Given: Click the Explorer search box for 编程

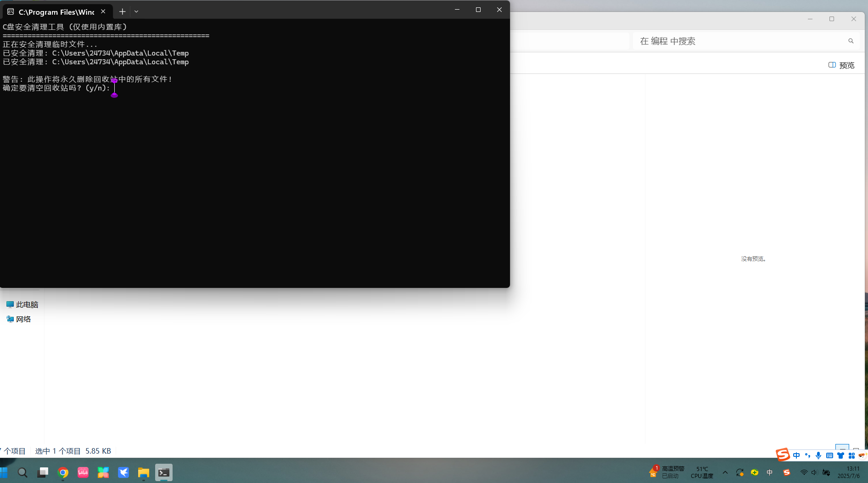Looking at the screenshot, I should point(746,41).
